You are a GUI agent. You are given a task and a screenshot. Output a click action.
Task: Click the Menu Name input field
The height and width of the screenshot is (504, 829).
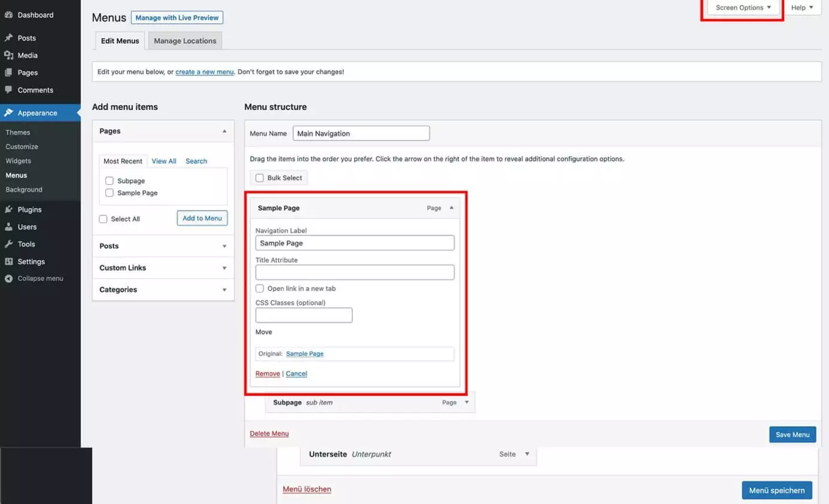[361, 133]
